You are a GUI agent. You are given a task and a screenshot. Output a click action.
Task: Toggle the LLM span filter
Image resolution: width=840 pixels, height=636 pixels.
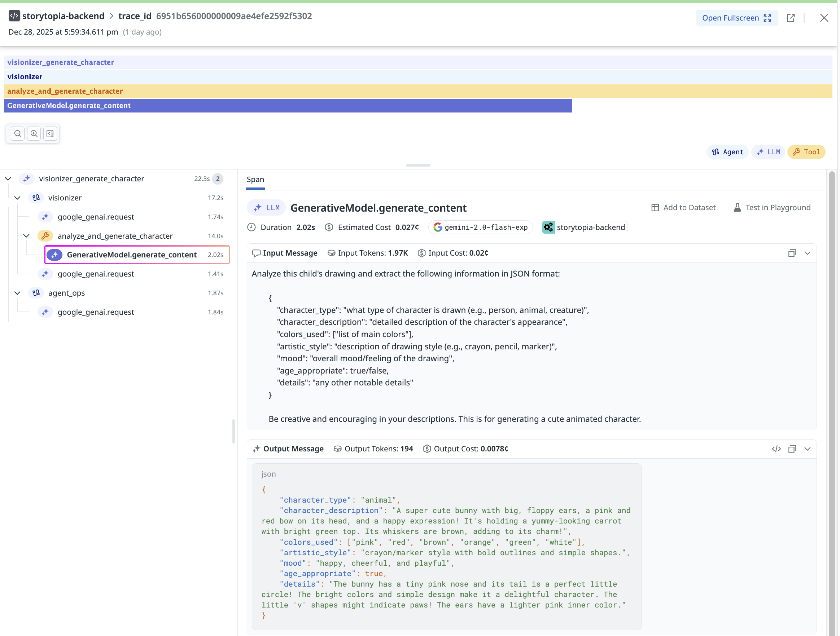768,152
